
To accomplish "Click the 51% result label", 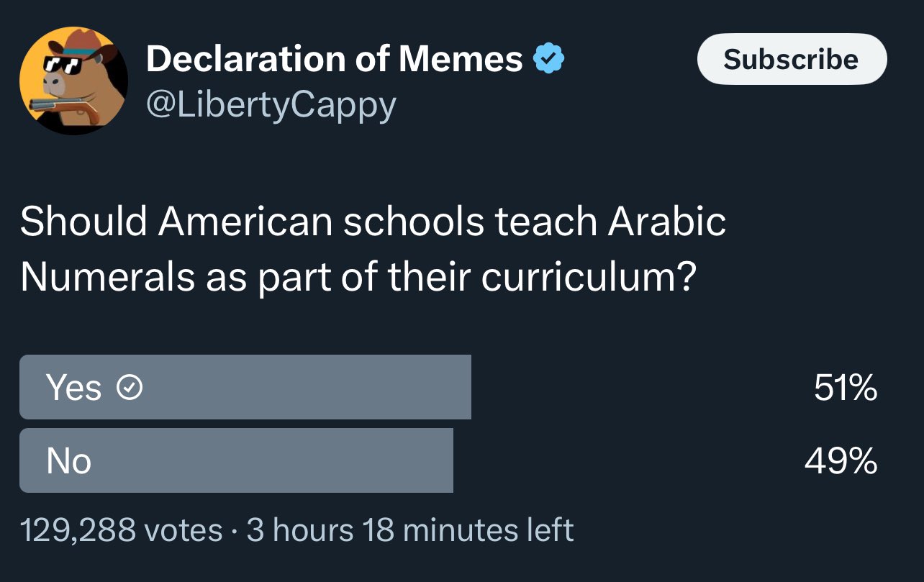I will pos(845,388).
